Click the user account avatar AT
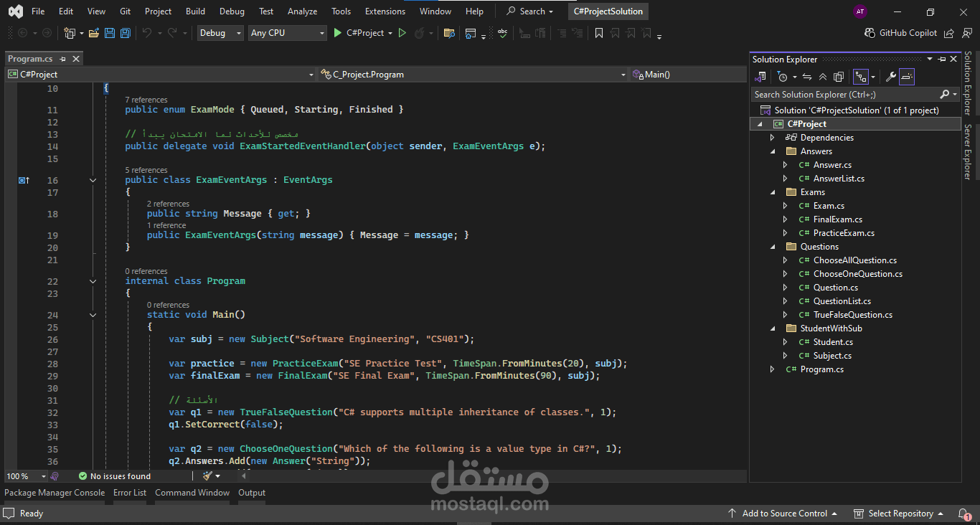Image resolution: width=980 pixels, height=525 pixels. point(860,11)
